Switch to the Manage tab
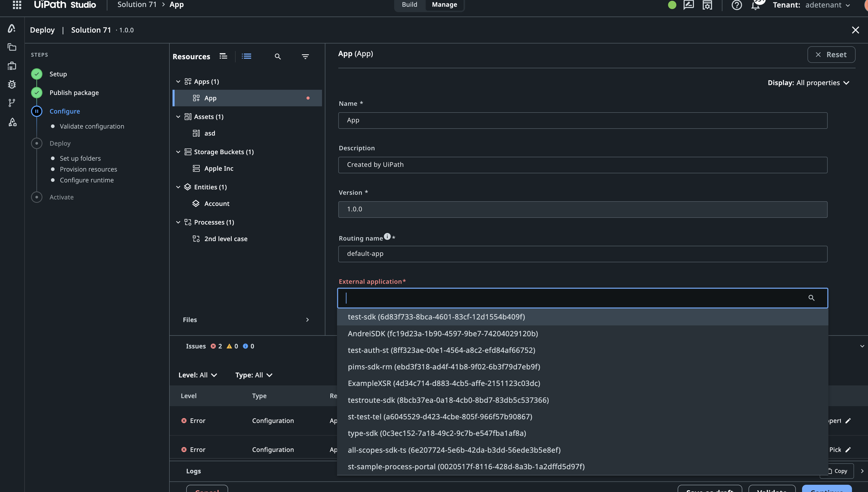Image resolution: width=868 pixels, height=492 pixels. pos(444,5)
